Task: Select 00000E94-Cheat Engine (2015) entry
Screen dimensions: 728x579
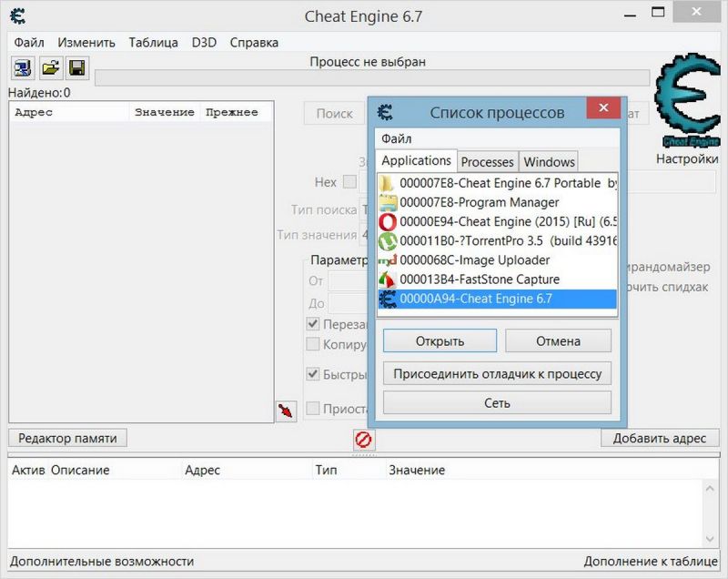Action: coord(497,222)
